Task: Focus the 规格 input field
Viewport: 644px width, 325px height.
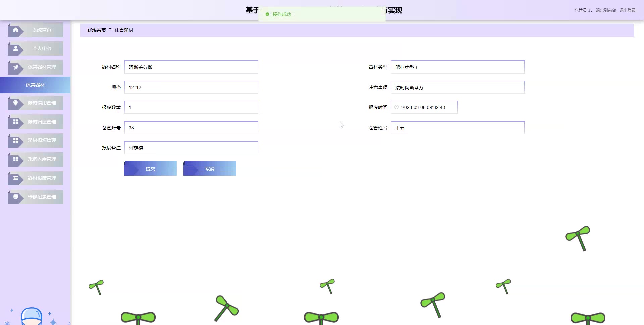Action: (x=191, y=87)
